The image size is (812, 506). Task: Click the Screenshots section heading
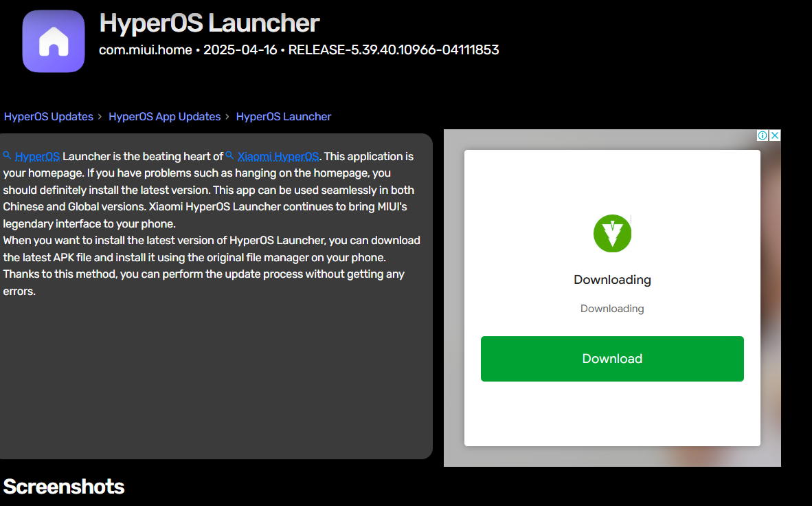(64, 486)
